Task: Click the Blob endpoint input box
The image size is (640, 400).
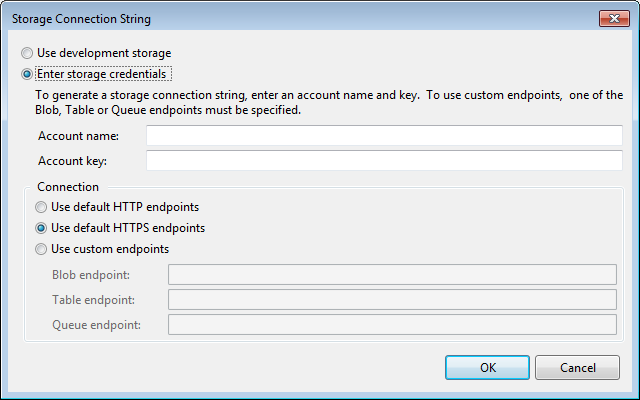Action: coord(392,275)
